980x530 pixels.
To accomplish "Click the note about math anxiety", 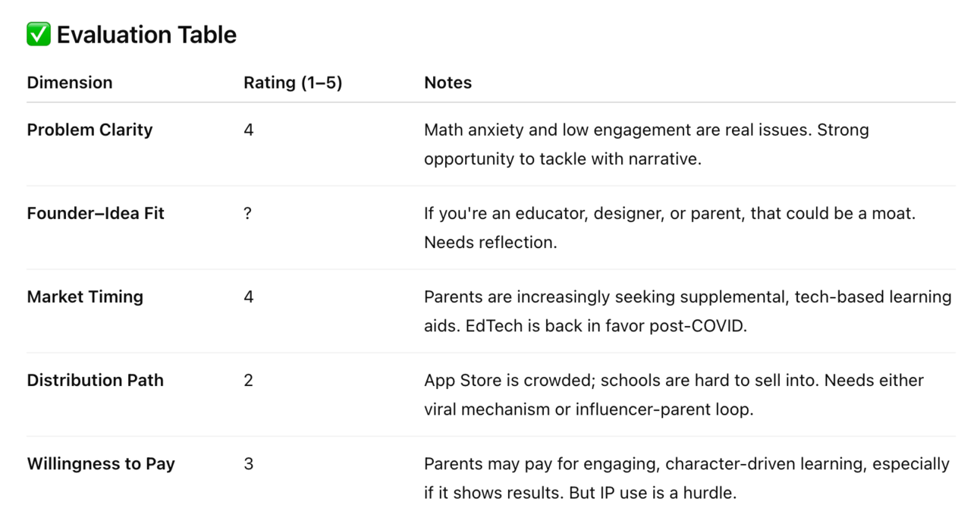I will point(646,144).
